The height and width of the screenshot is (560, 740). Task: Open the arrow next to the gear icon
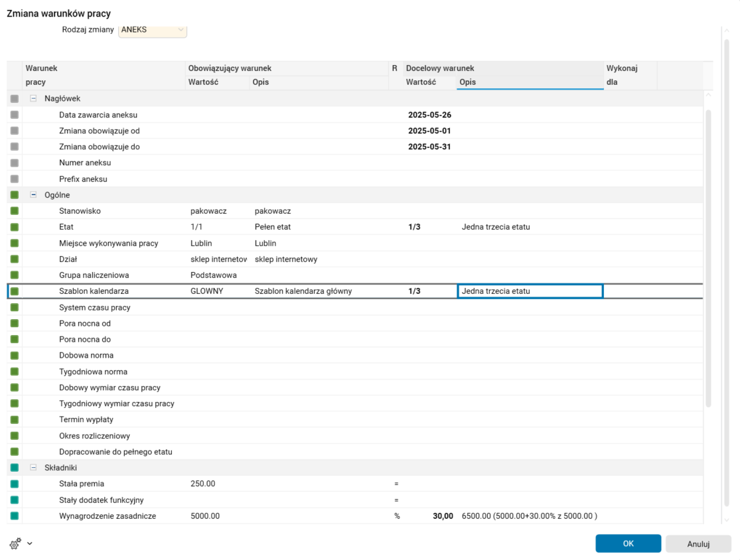30,544
